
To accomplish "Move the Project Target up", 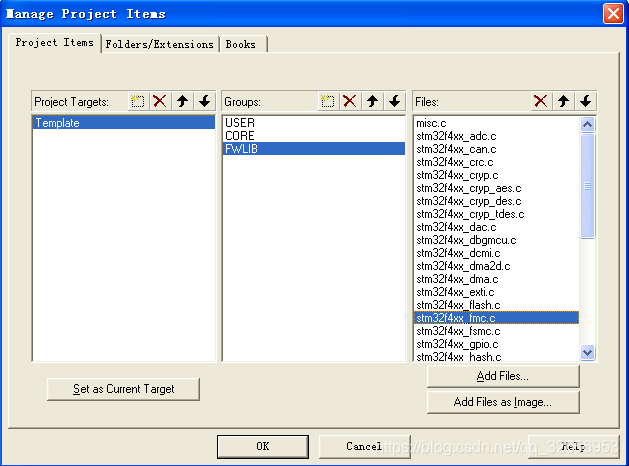I will pos(183,101).
